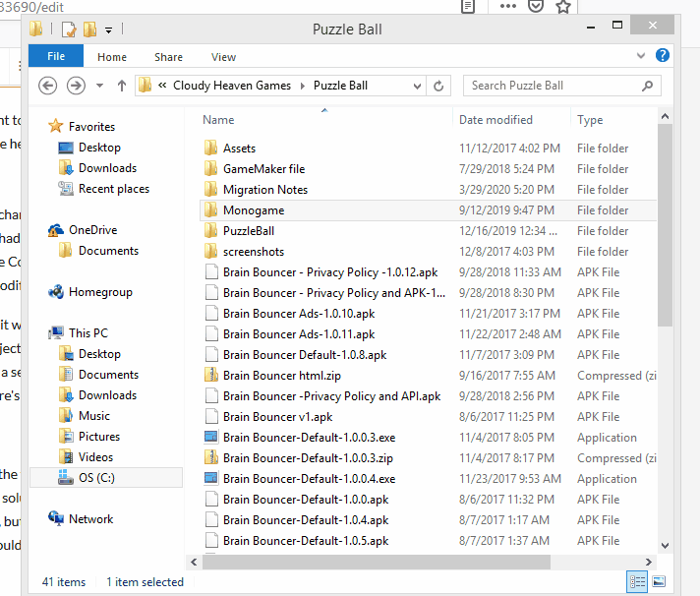Click the New folder quick access icon

[x=89, y=30]
